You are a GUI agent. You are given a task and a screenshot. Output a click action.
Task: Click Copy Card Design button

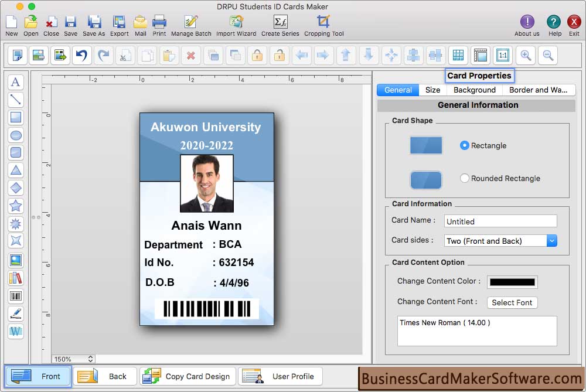coord(188,376)
